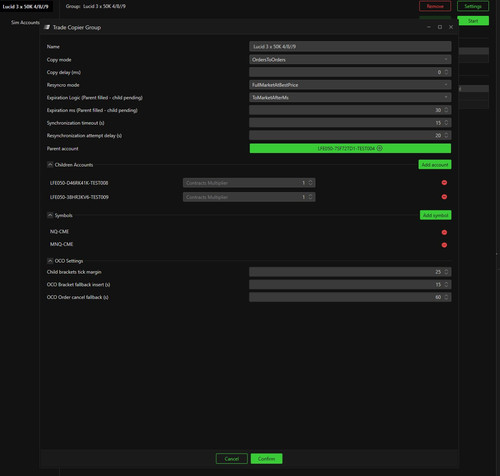Minimize the Trade Copier Group dialog
The image size is (500, 476).
click(x=429, y=27)
